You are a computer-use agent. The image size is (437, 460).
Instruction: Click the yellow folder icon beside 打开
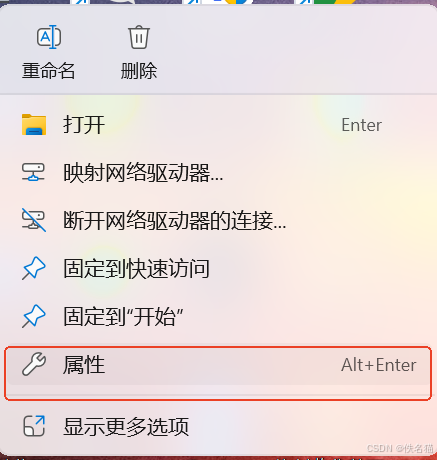pyautogui.click(x=34, y=125)
